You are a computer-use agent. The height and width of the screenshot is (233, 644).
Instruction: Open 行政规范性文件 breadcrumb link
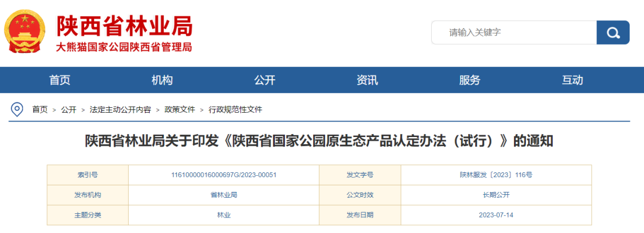[236, 110]
